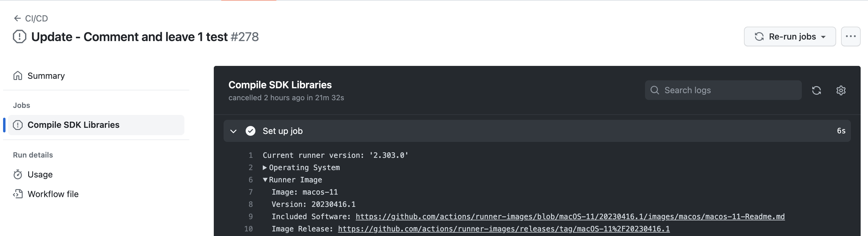Click the 6s duration on Set up job
The image size is (868, 236).
(841, 131)
